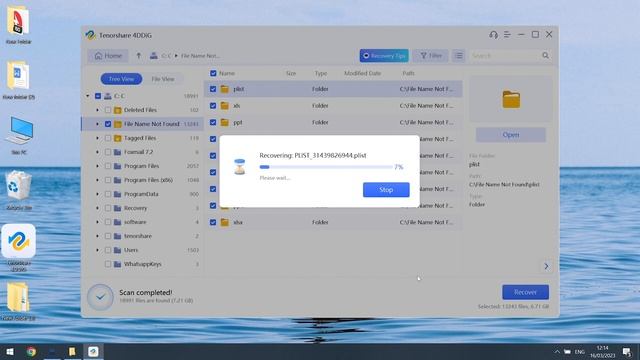Expand the Foxmail 7.2 node

pos(97,152)
